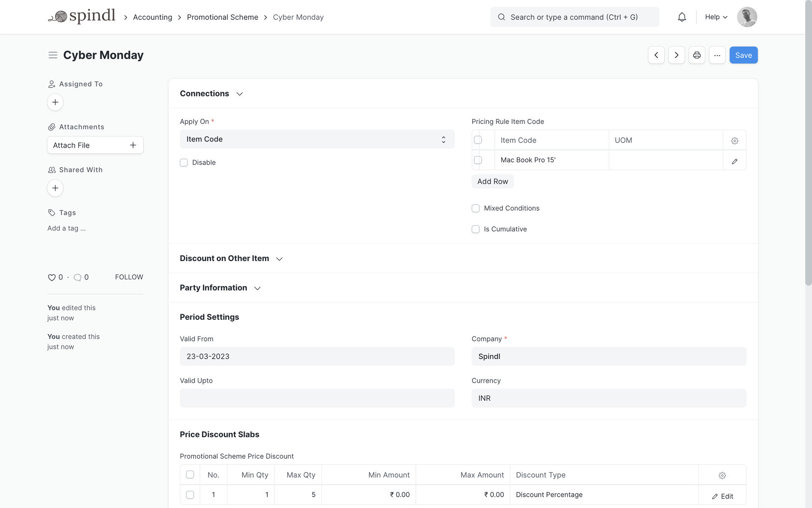This screenshot has height=508, width=812.
Task: Open the Apply On dropdown
Action: tap(317, 139)
